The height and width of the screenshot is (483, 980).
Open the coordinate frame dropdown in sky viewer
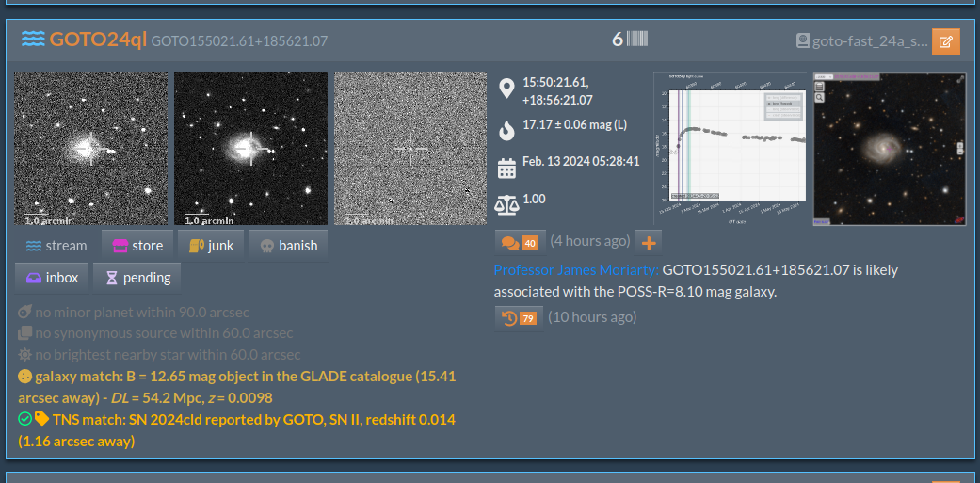(824, 77)
